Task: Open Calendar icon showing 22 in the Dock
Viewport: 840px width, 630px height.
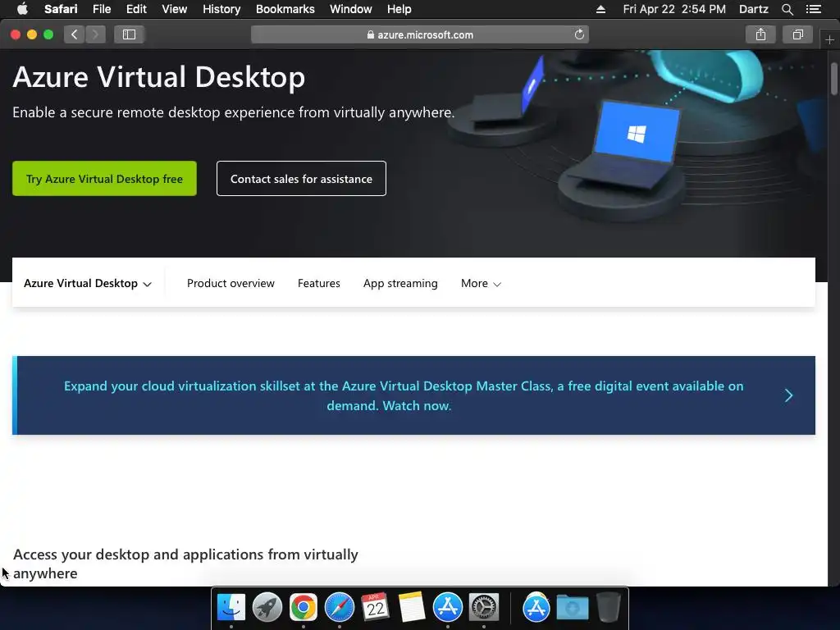Action: point(375,607)
